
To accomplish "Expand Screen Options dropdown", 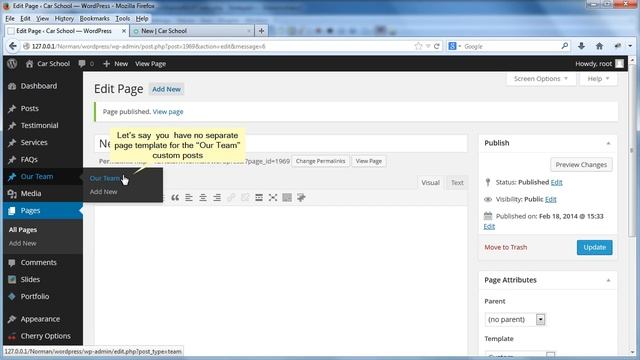I will 541,79.
